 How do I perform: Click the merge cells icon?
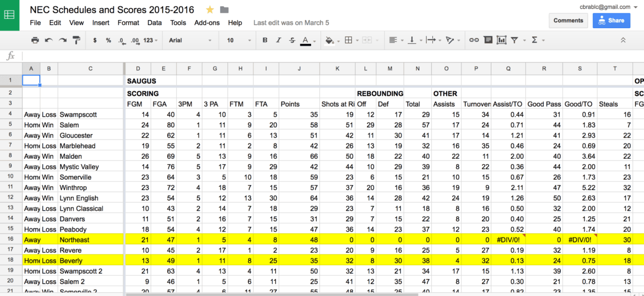coord(367,40)
